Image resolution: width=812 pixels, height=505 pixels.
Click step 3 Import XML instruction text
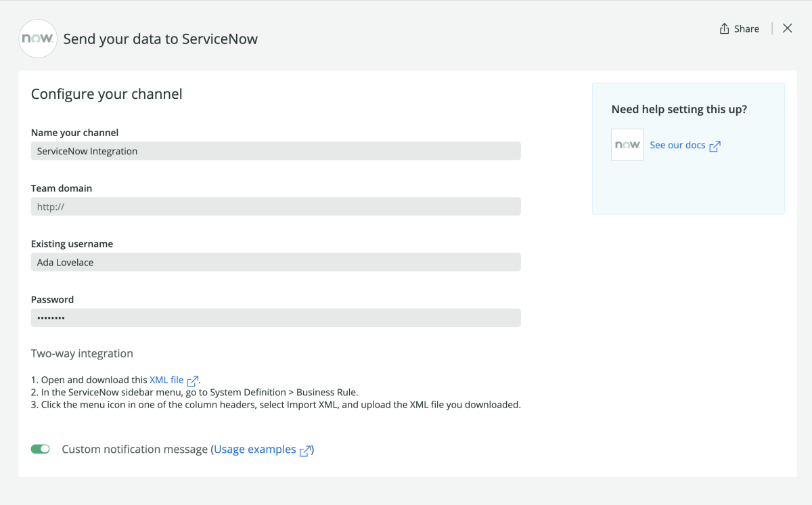pos(276,405)
